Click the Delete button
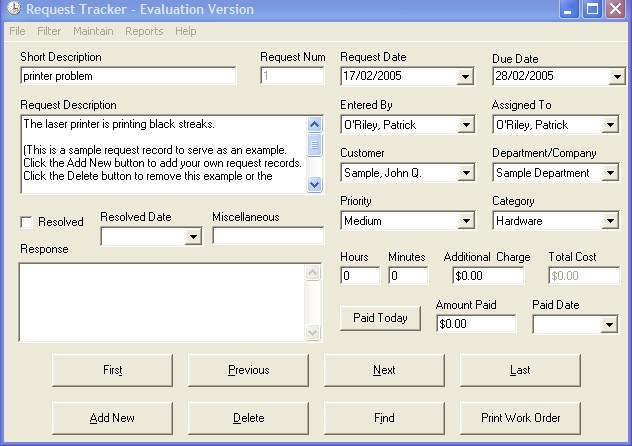The height and width of the screenshot is (446, 632). 248,418
